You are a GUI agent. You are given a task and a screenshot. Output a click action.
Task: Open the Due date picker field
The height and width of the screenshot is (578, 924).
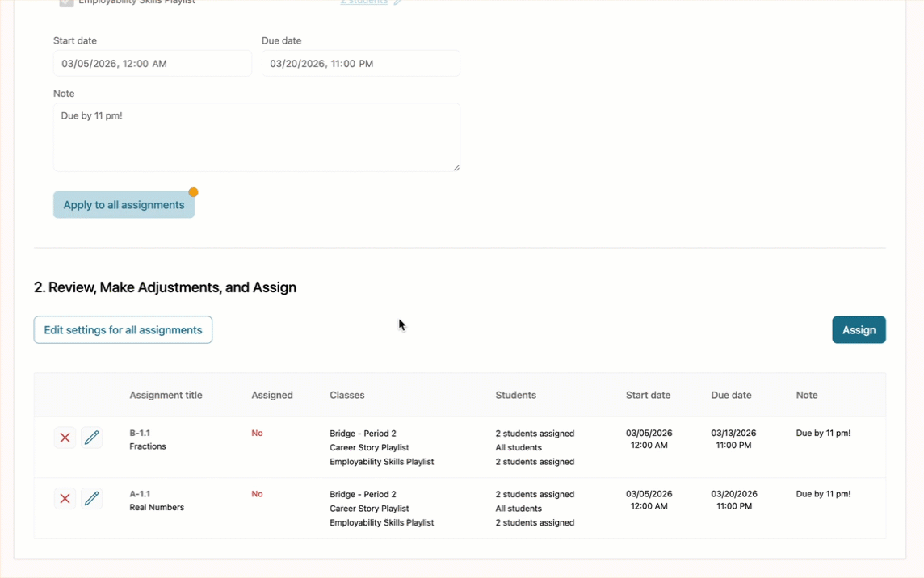[360, 63]
